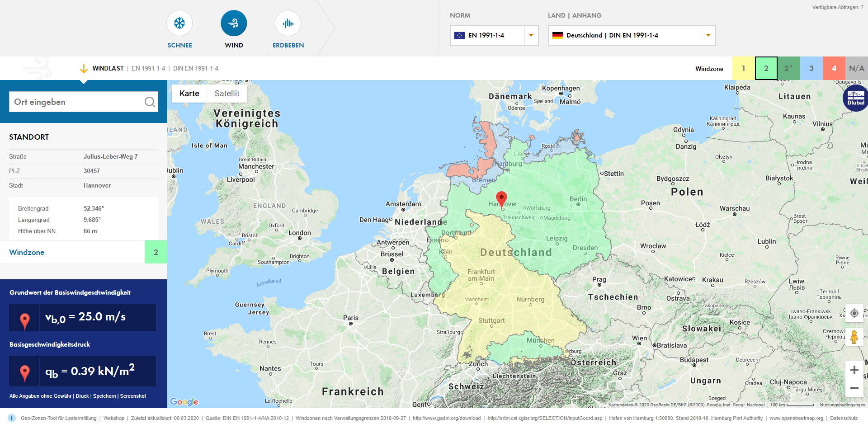Screen dimensions: 868x428
Task: Select the WIND module icon
Action: (x=234, y=23)
